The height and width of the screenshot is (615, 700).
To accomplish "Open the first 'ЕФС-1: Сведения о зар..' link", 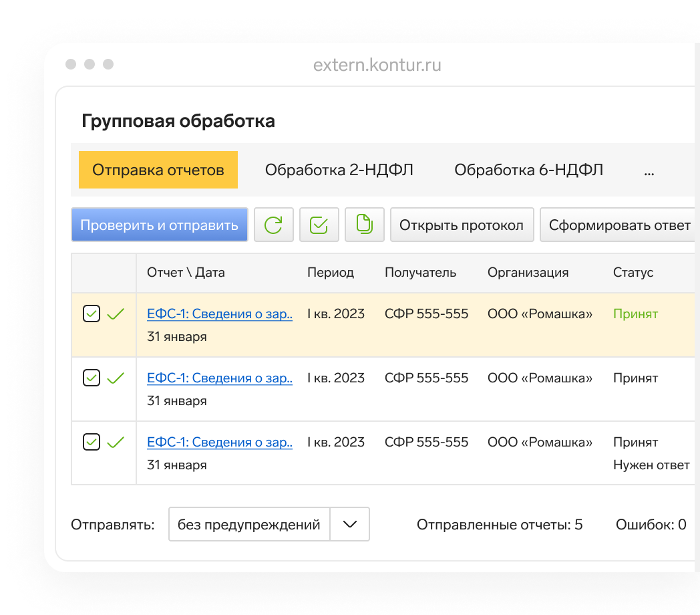I will coord(220,314).
